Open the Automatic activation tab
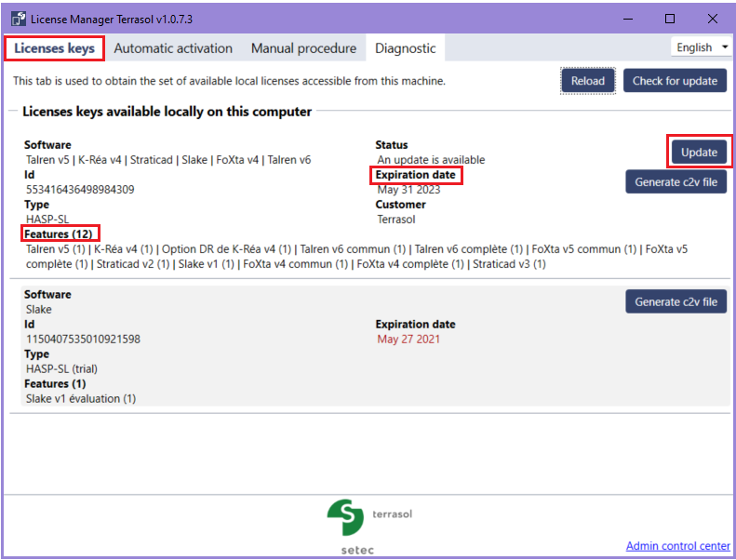This screenshot has width=736, height=560. (173, 48)
